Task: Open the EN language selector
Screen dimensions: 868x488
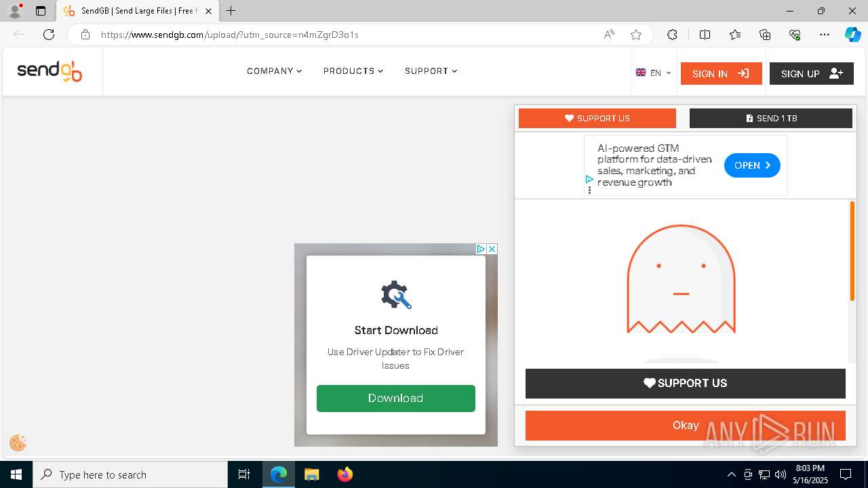Action: pos(653,73)
